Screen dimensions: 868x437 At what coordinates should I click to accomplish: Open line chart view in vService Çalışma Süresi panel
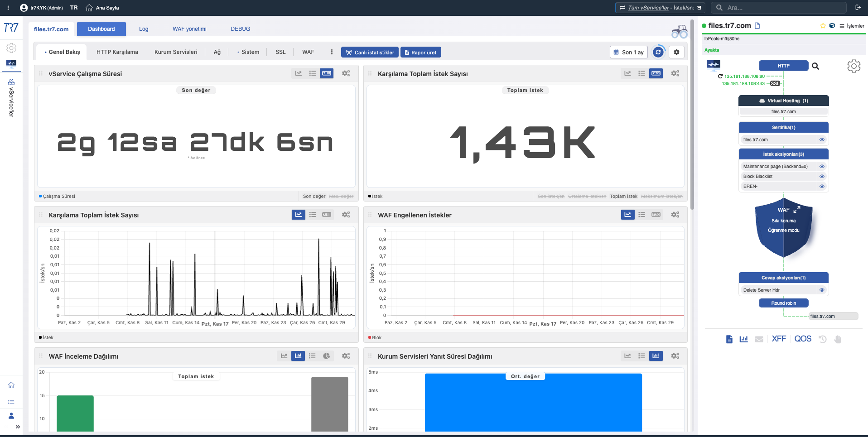[x=299, y=73]
